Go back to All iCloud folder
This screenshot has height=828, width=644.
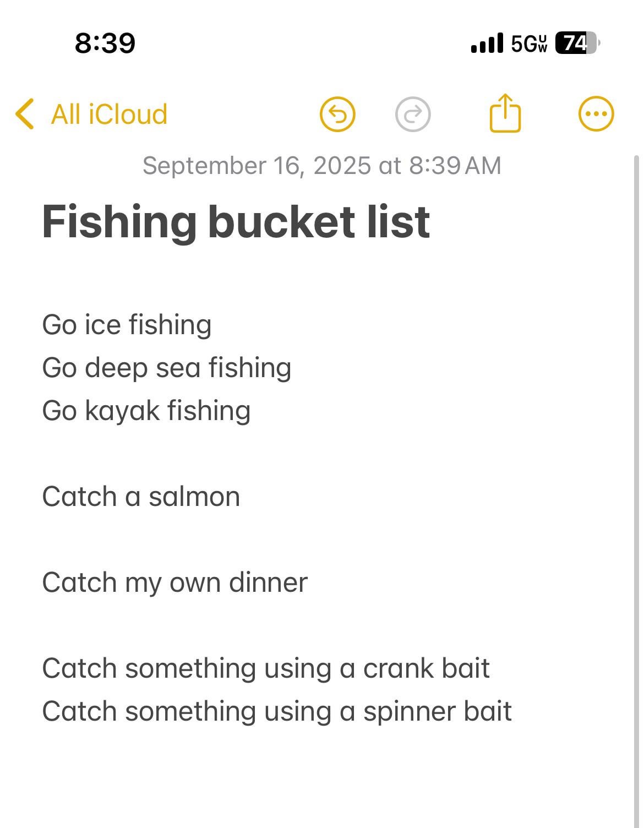[x=109, y=115]
